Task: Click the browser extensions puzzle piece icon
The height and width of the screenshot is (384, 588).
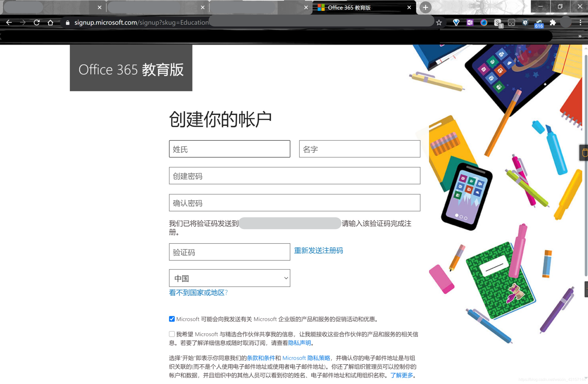Action: (552, 23)
